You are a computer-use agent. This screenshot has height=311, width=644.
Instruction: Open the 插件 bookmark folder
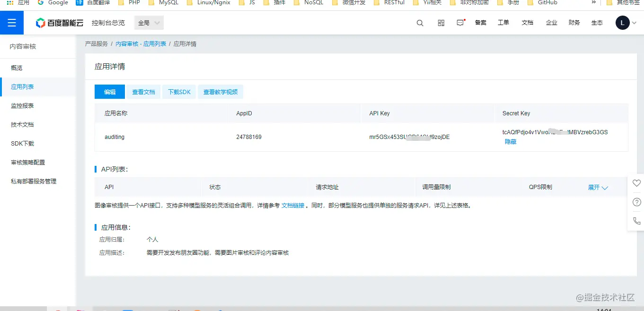274,2
